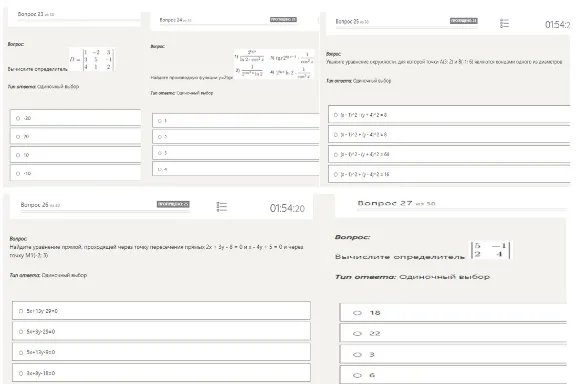Click the Вопрос 27 header label
The image size is (576, 384).
396,203
